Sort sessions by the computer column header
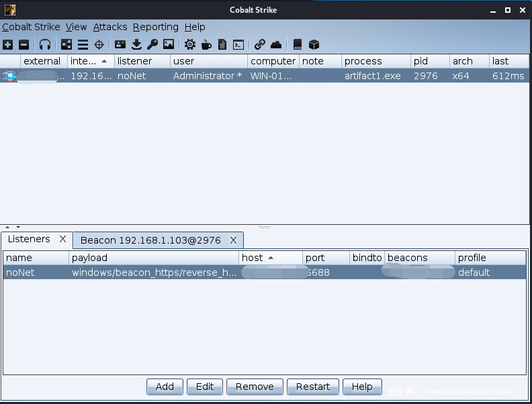532x404 pixels. coord(273,61)
